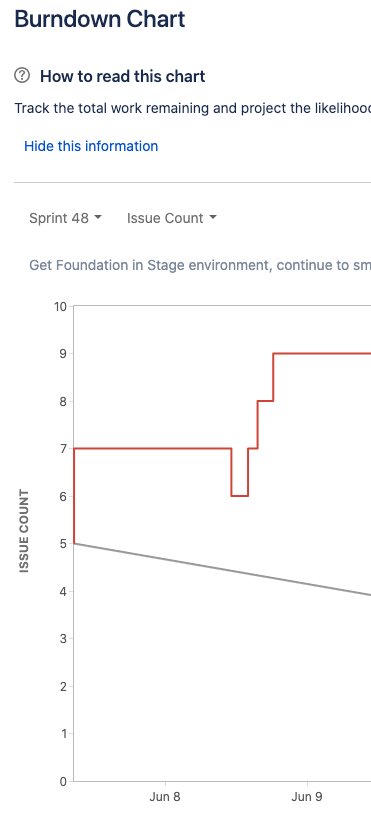Click the question mark help icon
Image resolution: width=371 pixels, height=829 pixels.
pos(22,76)
